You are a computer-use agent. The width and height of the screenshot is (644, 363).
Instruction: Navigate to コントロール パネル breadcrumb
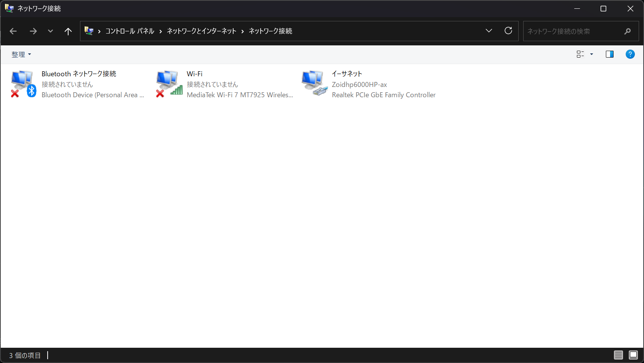130,31
